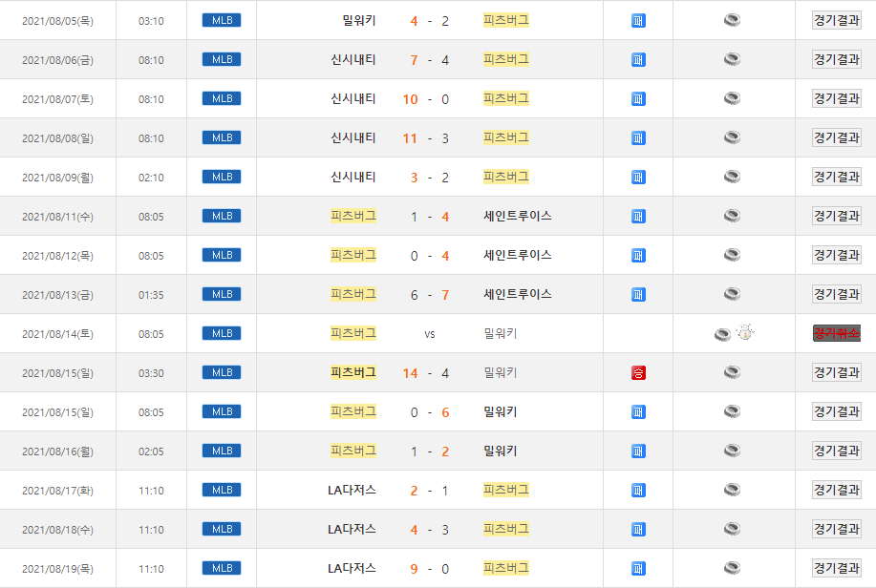Select 세인트루이스 team in the 08/12 row

coord(518,255)
